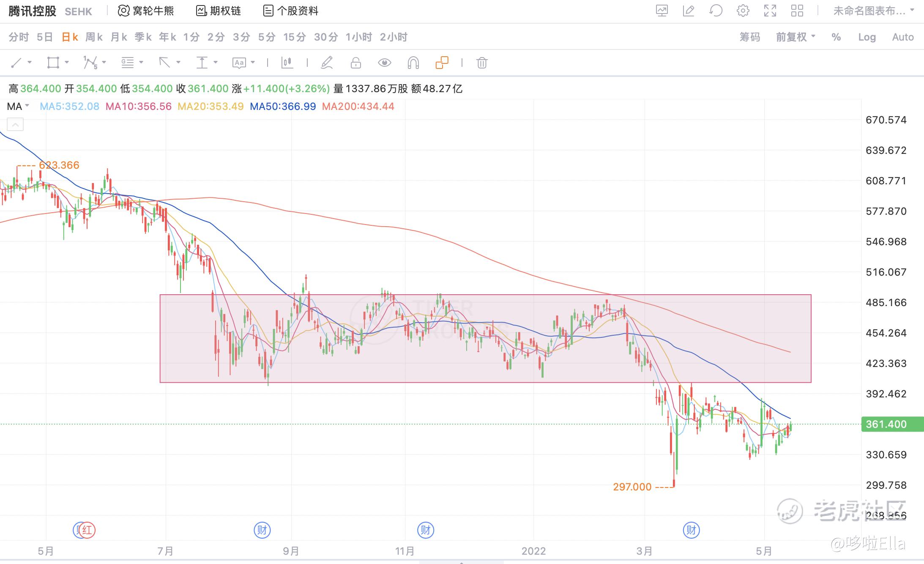Screen dimensions: 924x564
Task: Click the edit pencil icon in top bar
Action: tap(689, 11)
